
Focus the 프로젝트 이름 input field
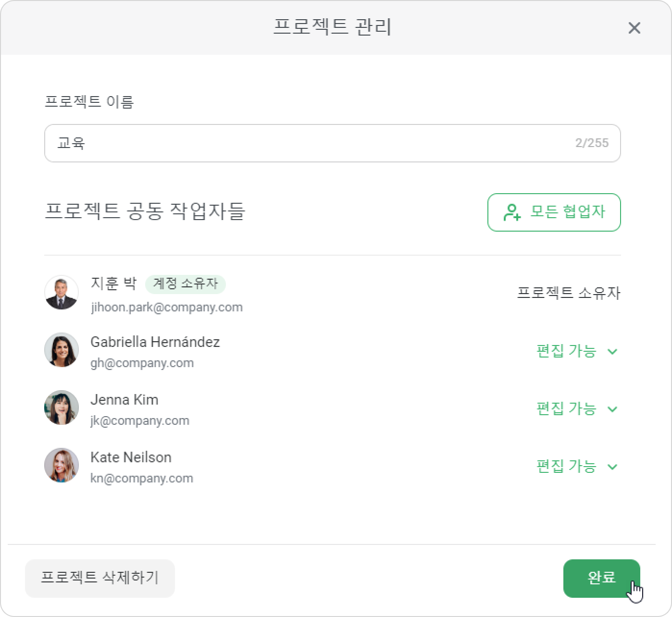coord(332,143)
